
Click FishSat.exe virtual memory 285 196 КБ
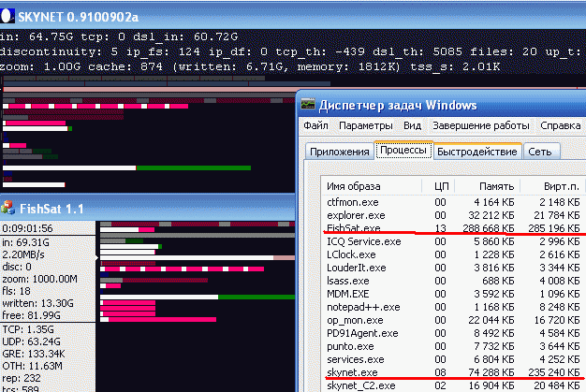pos(554,228)
